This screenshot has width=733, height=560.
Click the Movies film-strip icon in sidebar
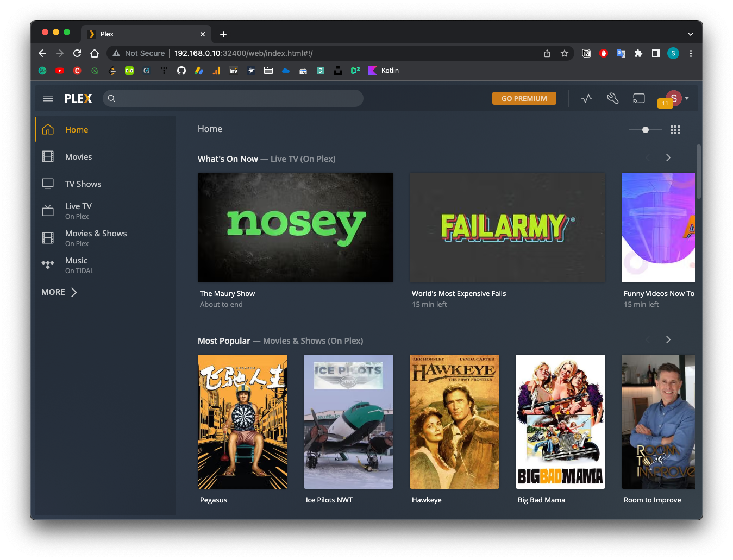[48, 156]
